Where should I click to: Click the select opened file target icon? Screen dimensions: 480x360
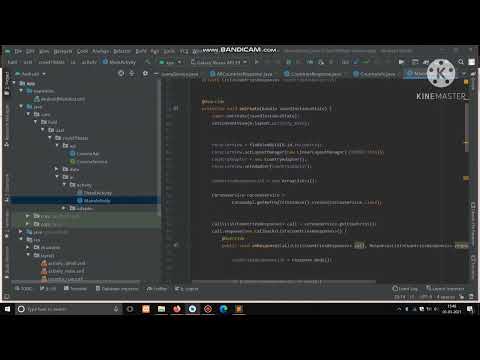pos(121,73)
